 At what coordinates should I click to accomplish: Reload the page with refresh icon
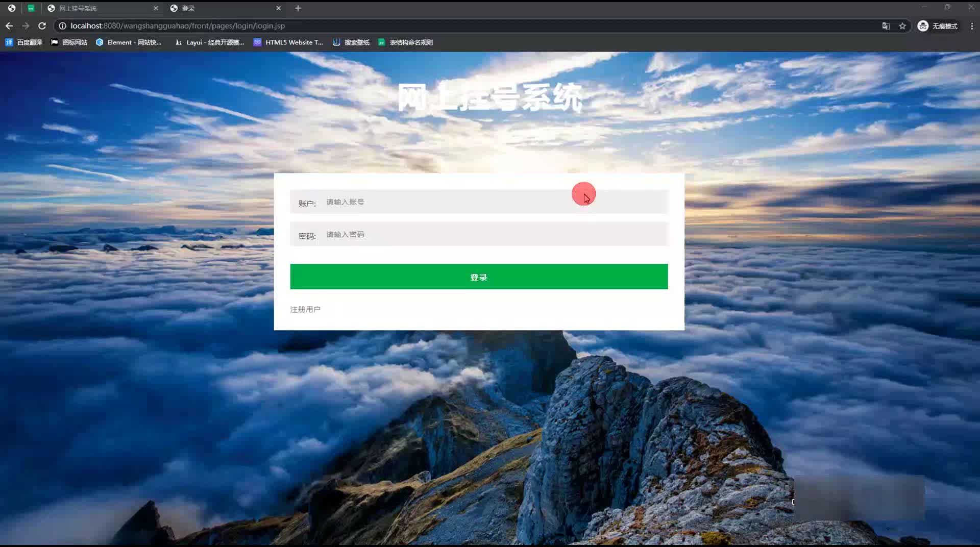[42, 26]
